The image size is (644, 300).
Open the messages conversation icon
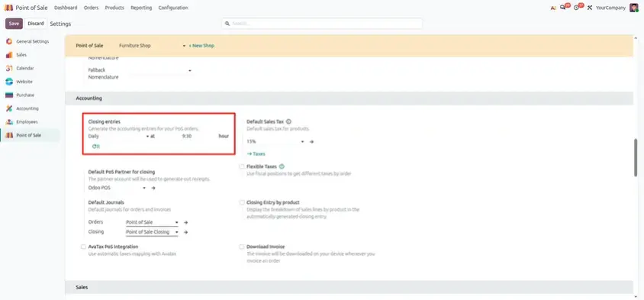pos(562,8)
